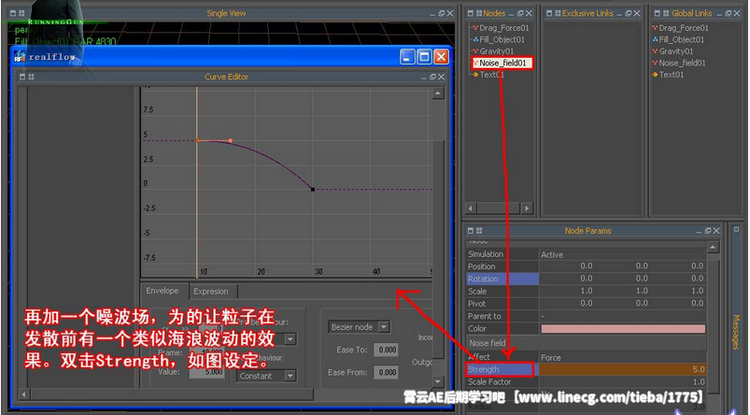
Task: Click grid layout icon in Nodes header
Action: [479, 13]
